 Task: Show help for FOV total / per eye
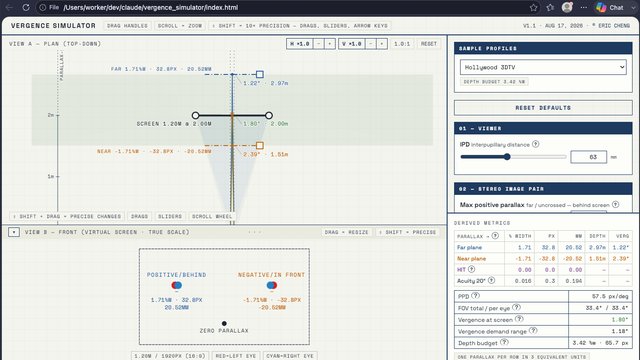click(x=516, y=307)
